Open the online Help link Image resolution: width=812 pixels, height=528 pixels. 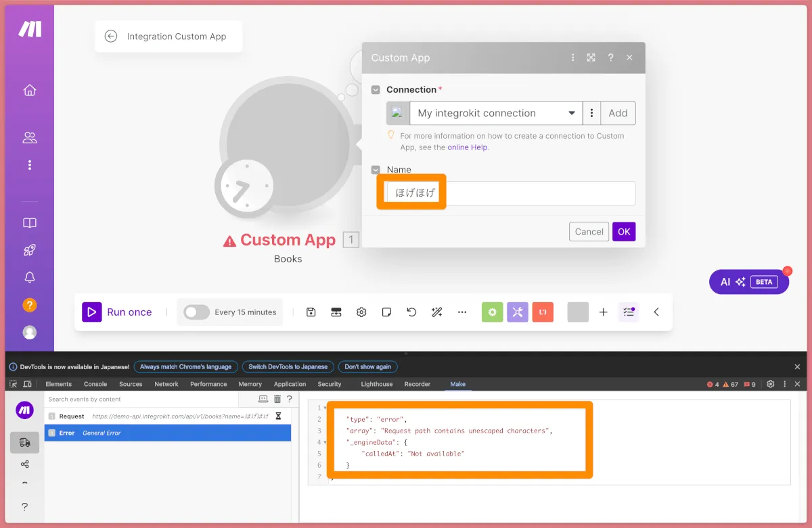(467, 147)
